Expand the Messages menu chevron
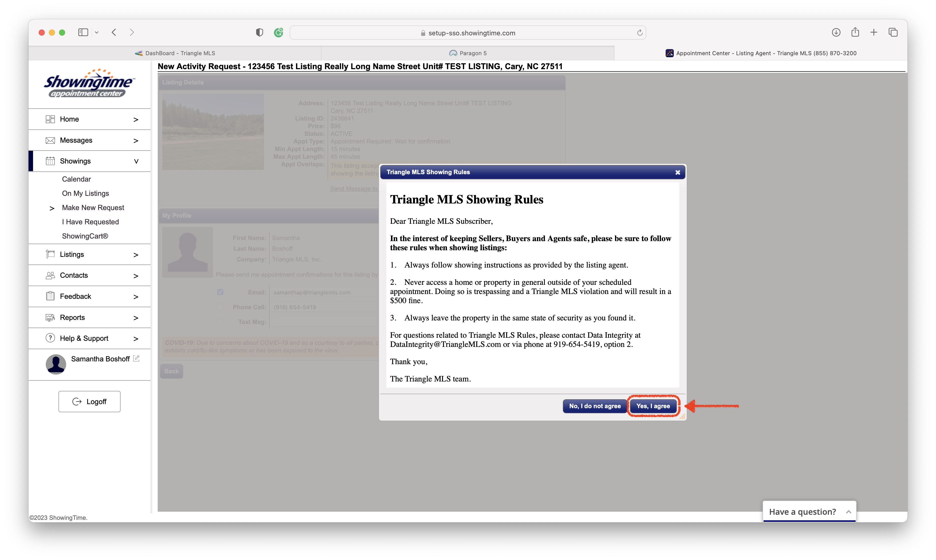The height and width of the screenshot is (560, 936). pyautogui.click(x=136, y=141)
